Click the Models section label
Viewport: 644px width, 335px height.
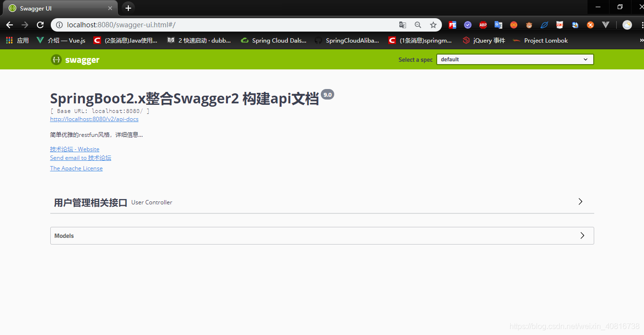tap(64, 236)
